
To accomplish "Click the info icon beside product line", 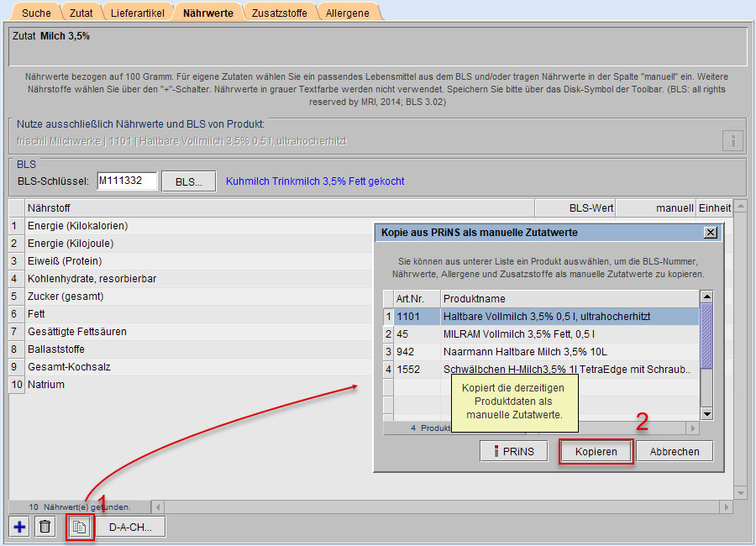I will coord(732,140).
